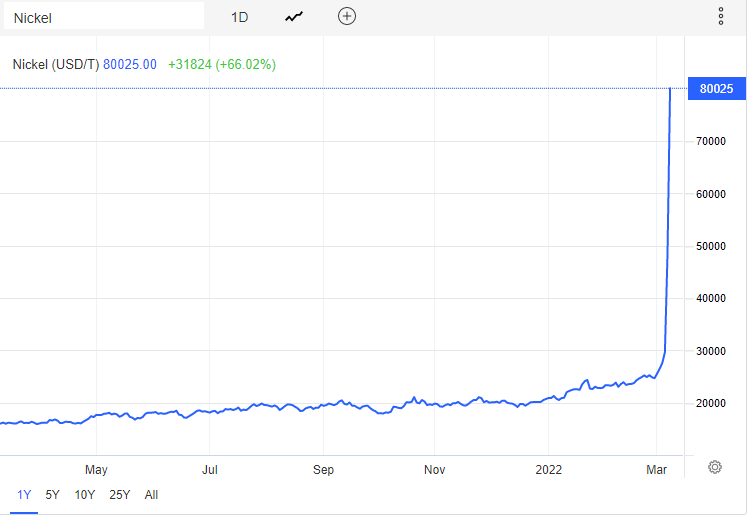Viewport: 749px width, 516px height.
Task: Click the Nickel (USD/T) legend label
Action: tap(56, 64)
